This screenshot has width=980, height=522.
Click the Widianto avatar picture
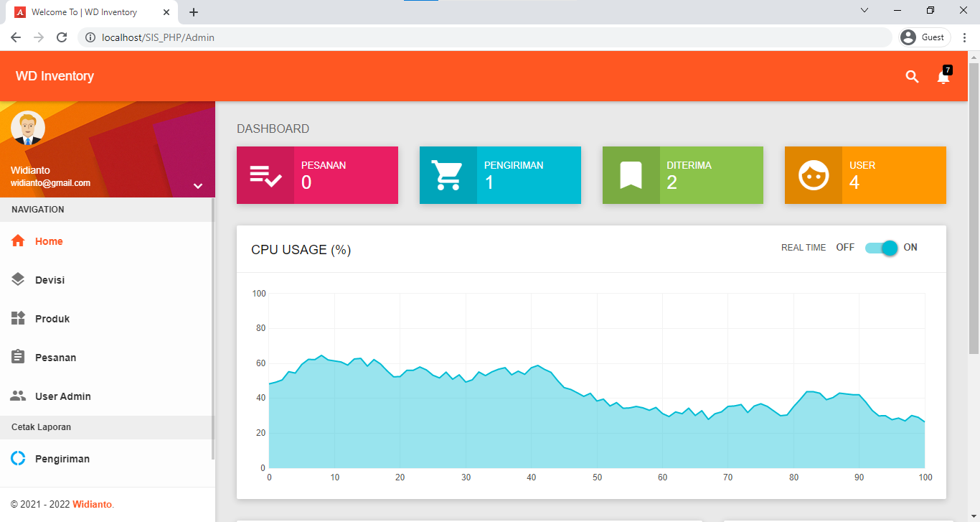[x=28, y=129]
